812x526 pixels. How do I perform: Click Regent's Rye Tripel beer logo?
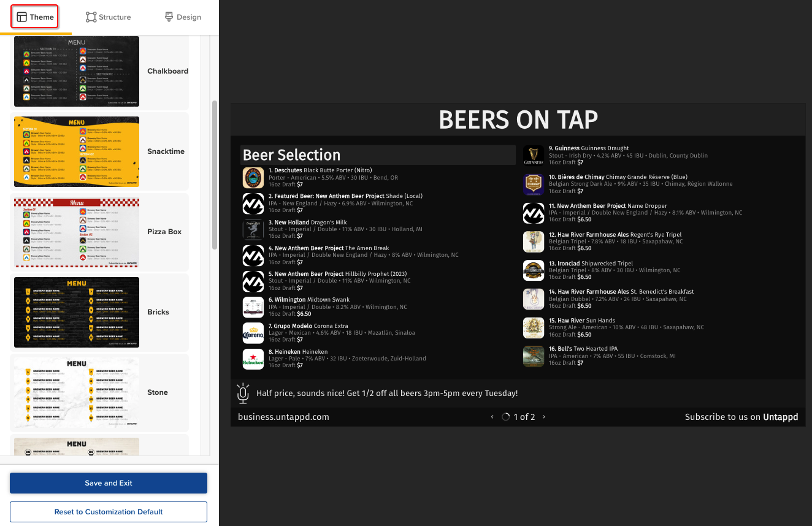pos(534,242)
